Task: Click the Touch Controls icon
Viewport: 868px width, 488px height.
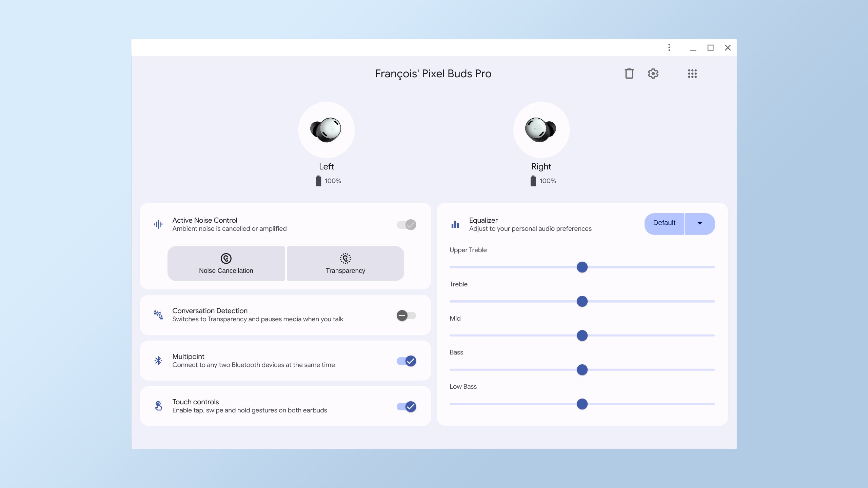Action: click(158, 406)
